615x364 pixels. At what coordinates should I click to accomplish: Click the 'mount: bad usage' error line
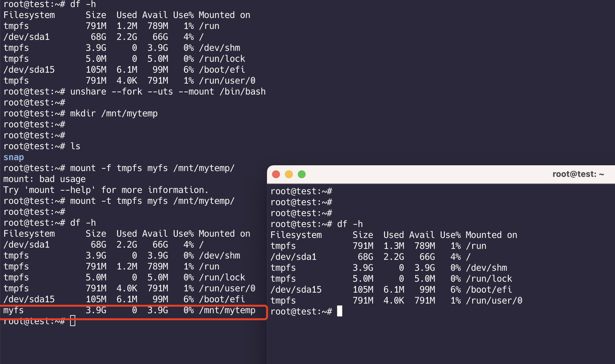click(x=44, y=179)
